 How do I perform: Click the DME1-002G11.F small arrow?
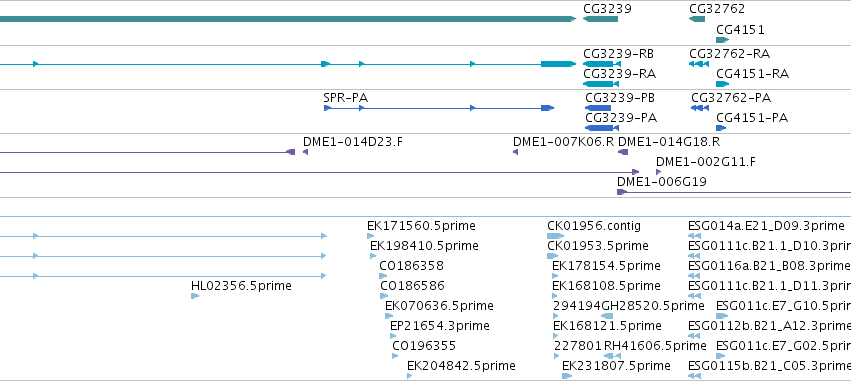click(658, 172)
